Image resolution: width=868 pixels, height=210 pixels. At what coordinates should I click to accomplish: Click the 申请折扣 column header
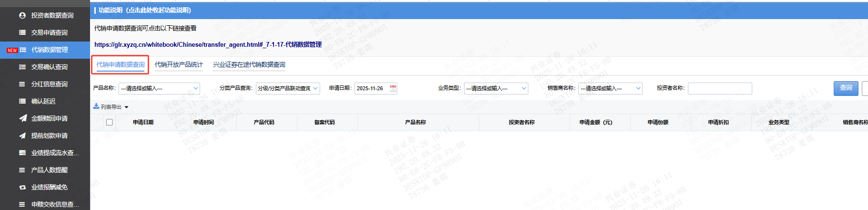[x=718, y=122]
